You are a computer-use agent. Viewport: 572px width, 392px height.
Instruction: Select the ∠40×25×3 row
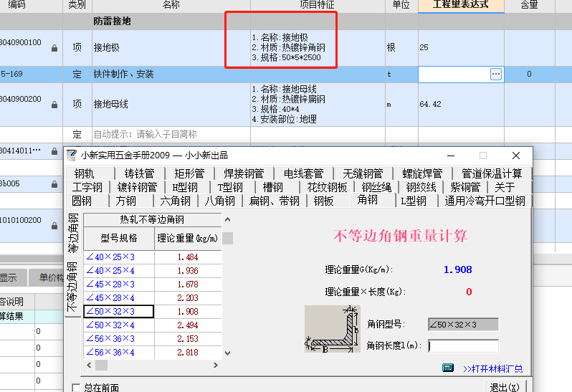[x=153, y=257]
